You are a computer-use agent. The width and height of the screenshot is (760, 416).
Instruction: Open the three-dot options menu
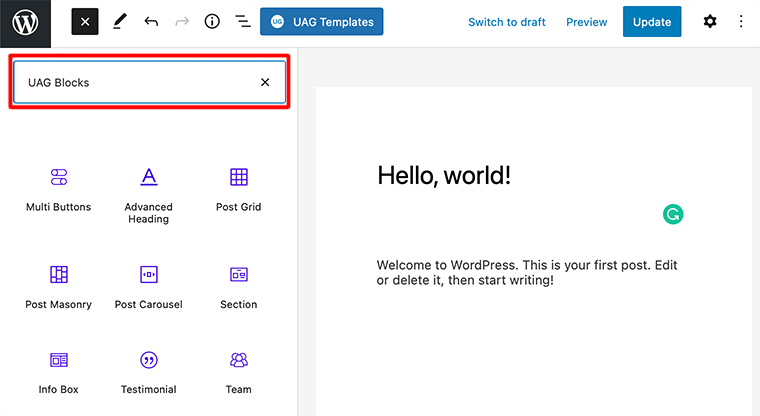click(x=741, y=22)
